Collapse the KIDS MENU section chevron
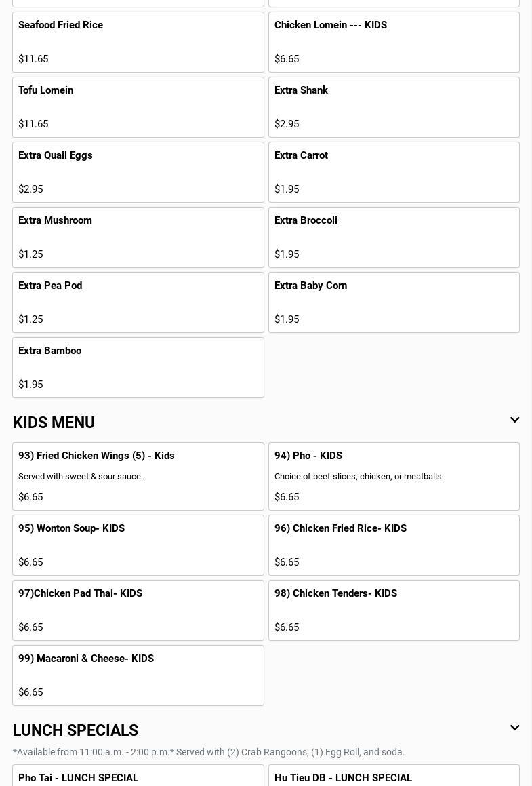The height and width of the screenshot is (786, 532). 514,420
